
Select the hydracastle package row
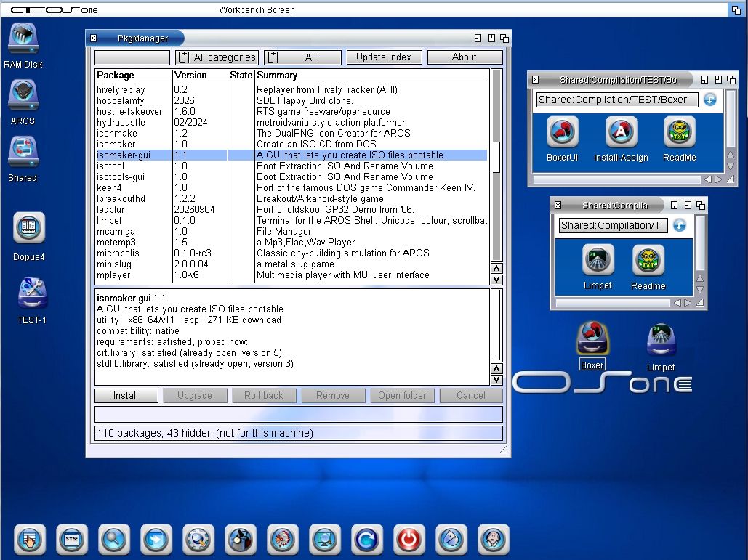pos(291,123)
